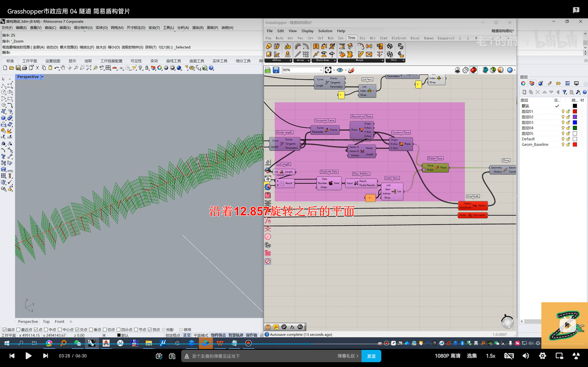This screenshot has height=367, width=588.
Task: Click the zoom extents icon in Grasshopper
Action: point(328,70)
